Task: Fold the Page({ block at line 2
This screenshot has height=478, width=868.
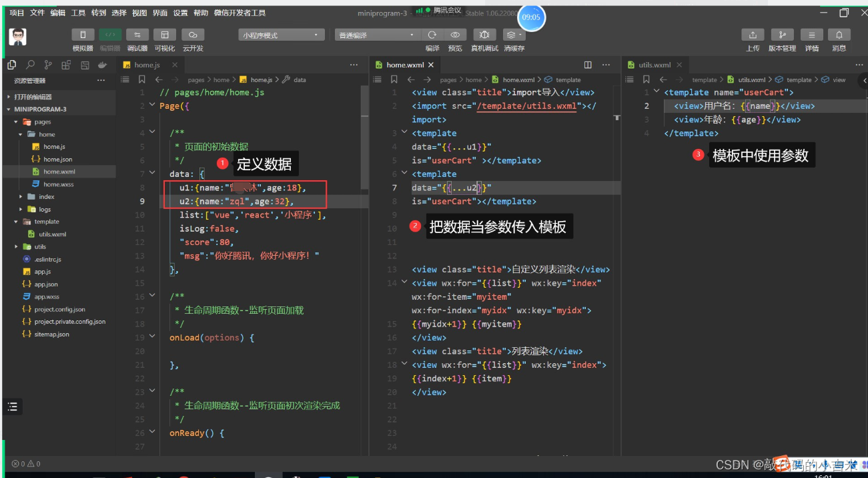Action: [x=153, y=105]
